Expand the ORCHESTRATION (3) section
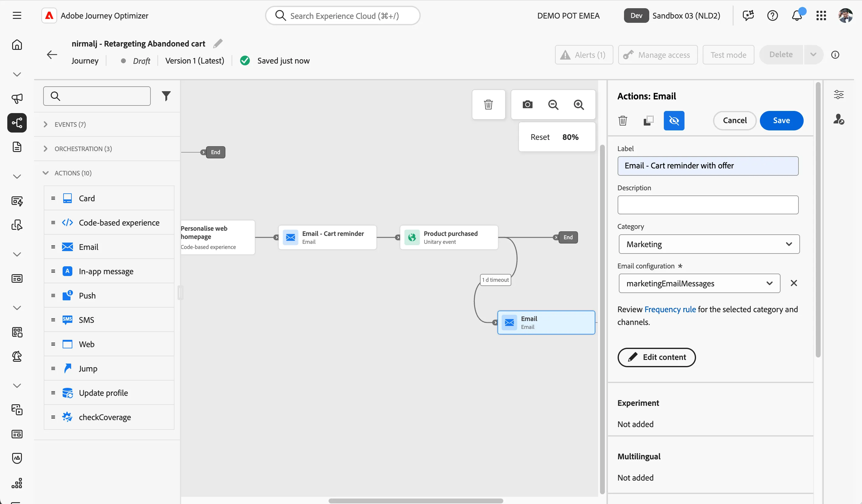 pyautogui.click(x=107, y=149)
